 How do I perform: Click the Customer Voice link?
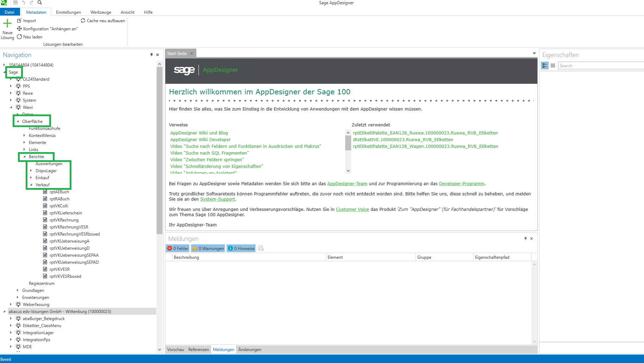pyautogui.click(x=352, y=209)
